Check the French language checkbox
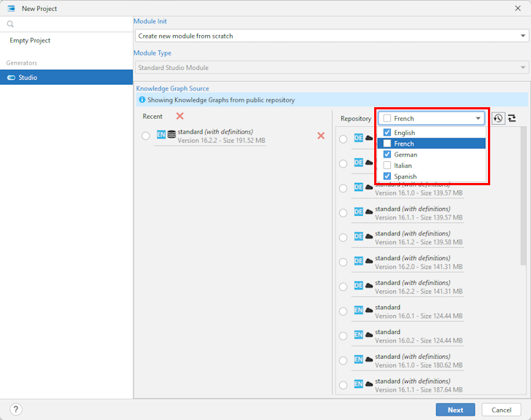The height and width of the screenshot is (420, 531). point(387,144)
